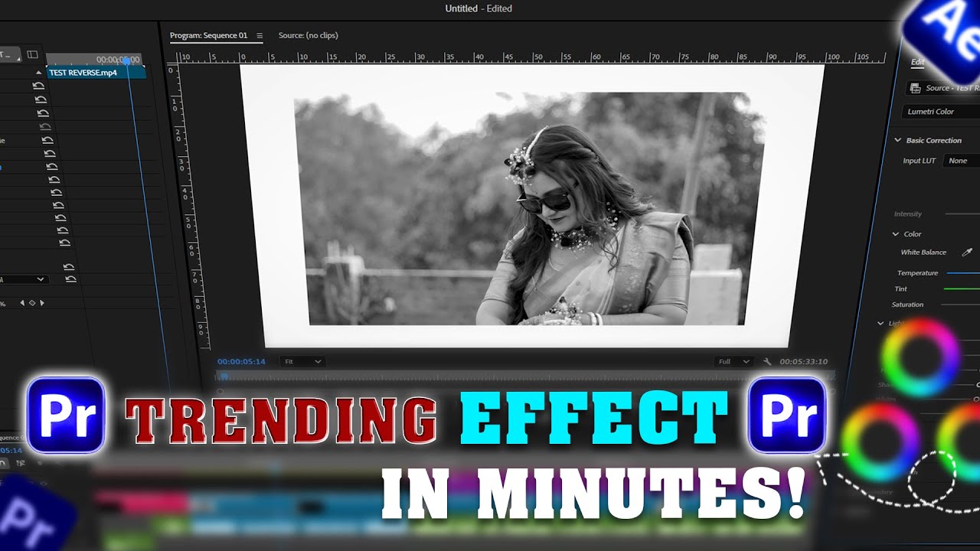The image size is (980, 551).
Task: Select the TEST REVERSE.mp4 clip bar
Action: [x=96, y=73]
